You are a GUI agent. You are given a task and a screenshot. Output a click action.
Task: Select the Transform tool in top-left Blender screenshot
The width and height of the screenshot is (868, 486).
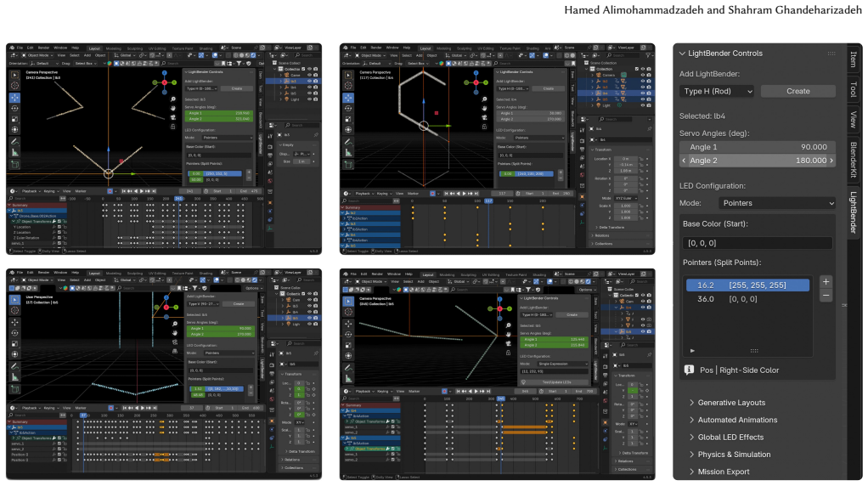(x=14, y=129)
